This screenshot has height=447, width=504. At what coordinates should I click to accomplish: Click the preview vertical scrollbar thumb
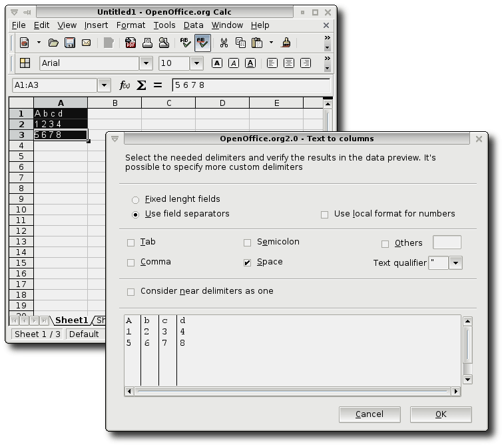[x=467, y=344]
